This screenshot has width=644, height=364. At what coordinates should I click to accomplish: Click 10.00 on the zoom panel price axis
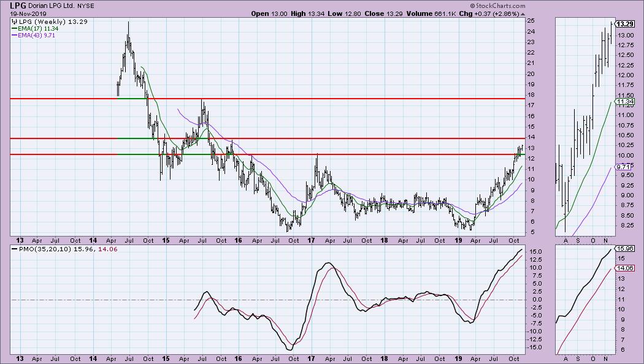626,156
